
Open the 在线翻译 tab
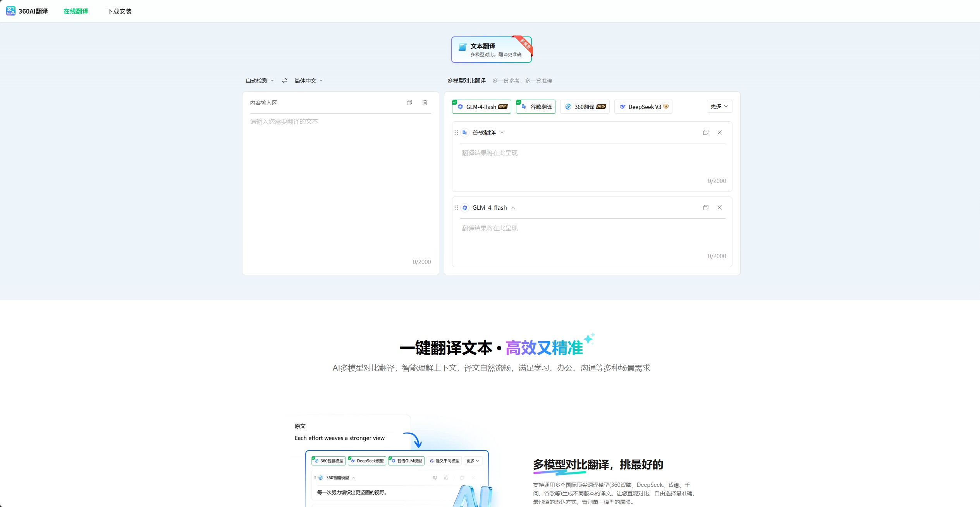pyautogui.click(x=76, y=11)
